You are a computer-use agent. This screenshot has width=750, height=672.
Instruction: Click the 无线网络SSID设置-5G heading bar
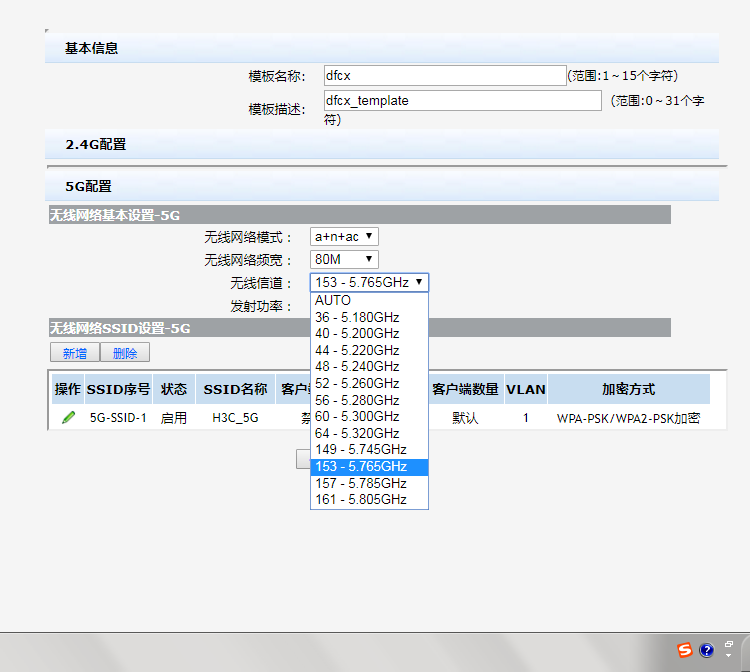click(x=360, y=328)
